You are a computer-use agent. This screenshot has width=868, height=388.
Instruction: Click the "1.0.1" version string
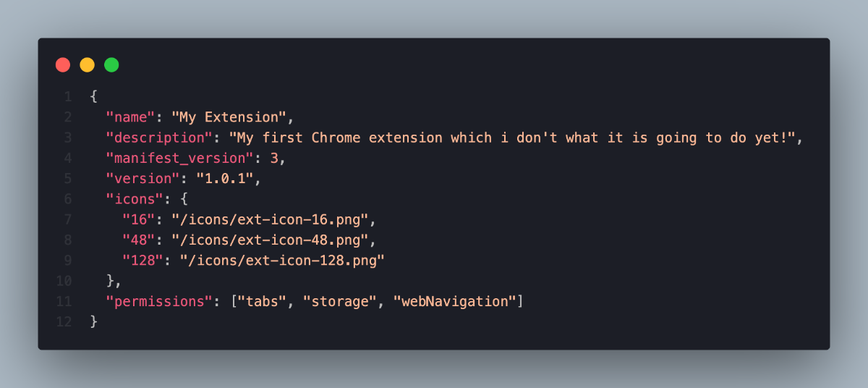pyautogui.click(x=225, y=178)
